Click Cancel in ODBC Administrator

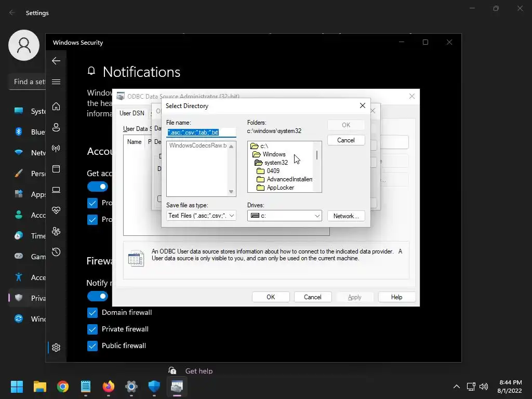[x=312, y=297]
